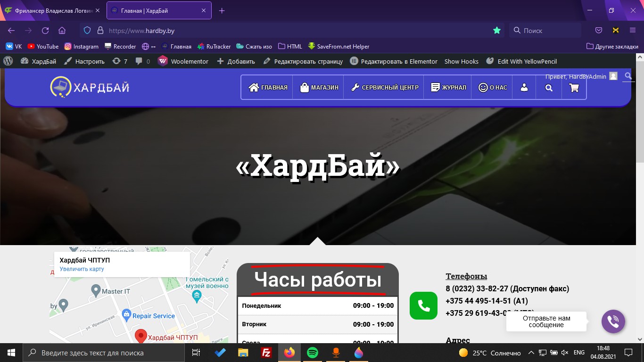644x362 pixels.
Task: Open the VK bookmark
Action: (x=14, y=46)
